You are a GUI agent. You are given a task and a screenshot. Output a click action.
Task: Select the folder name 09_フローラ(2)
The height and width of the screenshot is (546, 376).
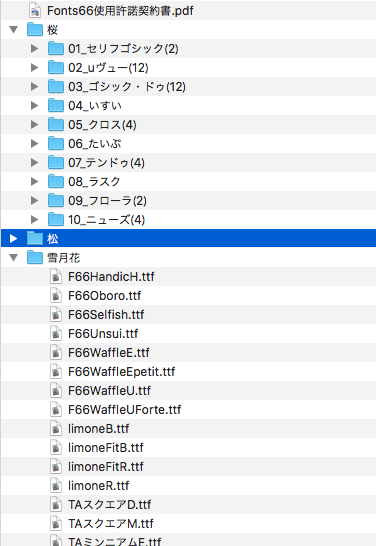(107, 201)
